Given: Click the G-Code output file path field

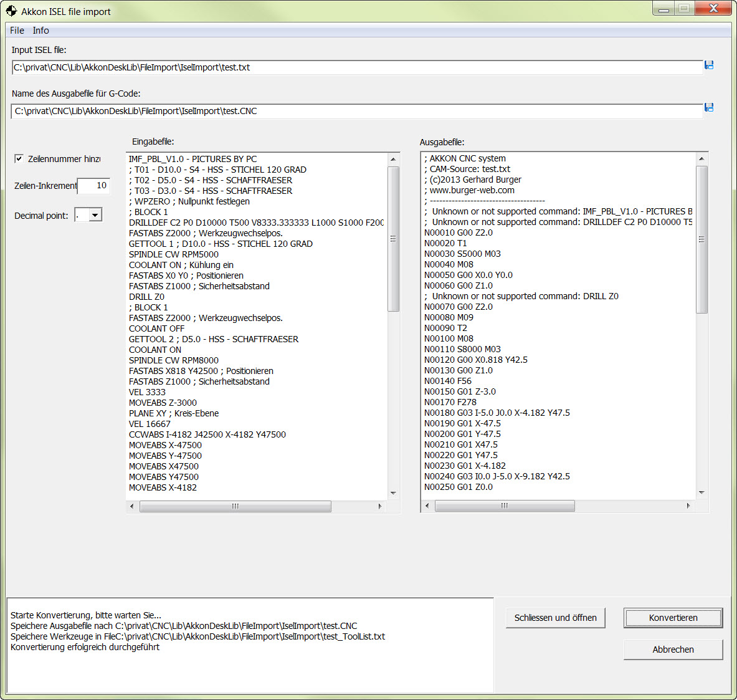Looking at the screenshot, I should pos(357,111).
